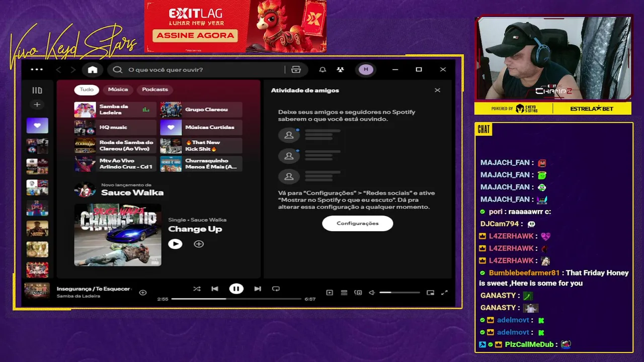Open the Browse icon in search bar
644x362 pixels.
pos(296,70)
